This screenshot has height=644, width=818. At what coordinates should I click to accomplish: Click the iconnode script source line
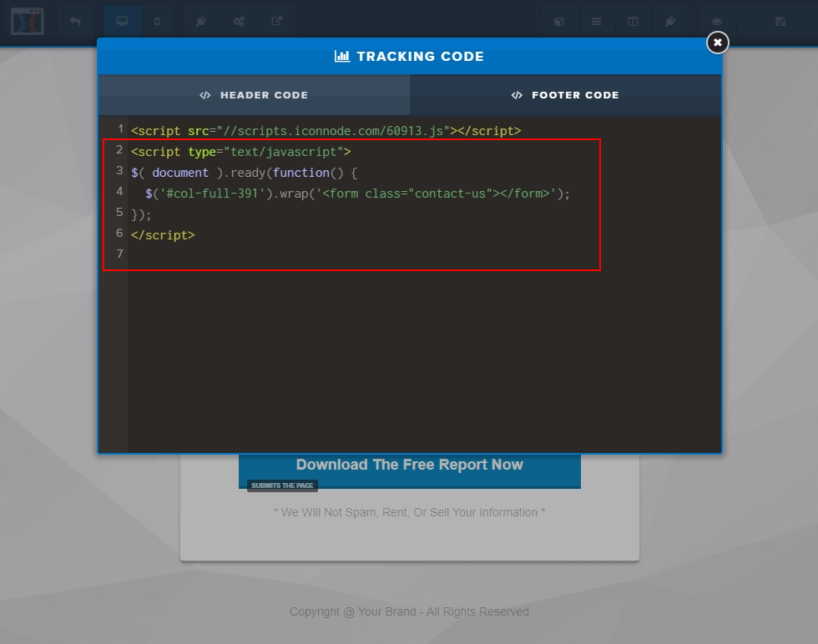(326, 131)
